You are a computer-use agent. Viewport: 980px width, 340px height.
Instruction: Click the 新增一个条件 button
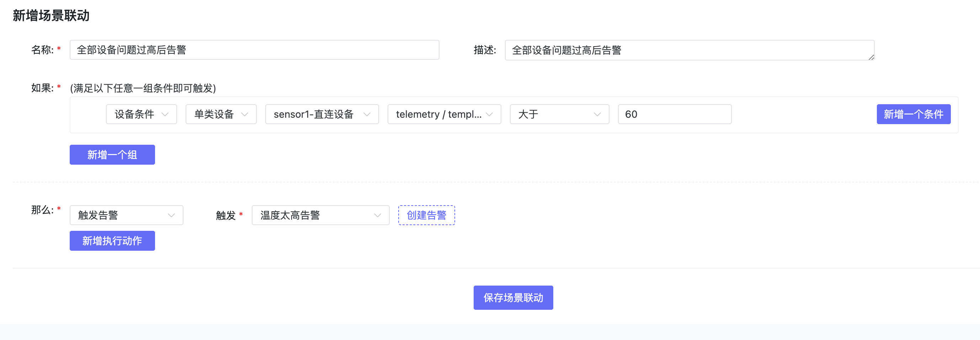pyautogui.click(x=913, y=115)
